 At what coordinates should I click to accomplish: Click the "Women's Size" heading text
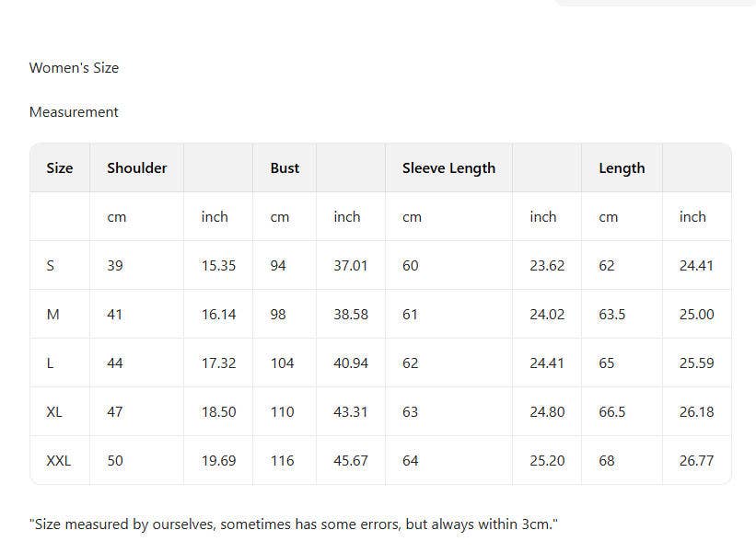click(74, 68)
